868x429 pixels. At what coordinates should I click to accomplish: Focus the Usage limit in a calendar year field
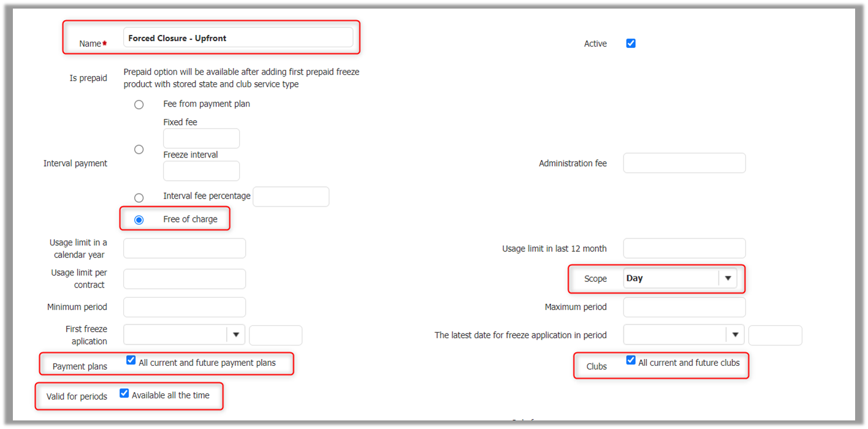coord(185,248)
